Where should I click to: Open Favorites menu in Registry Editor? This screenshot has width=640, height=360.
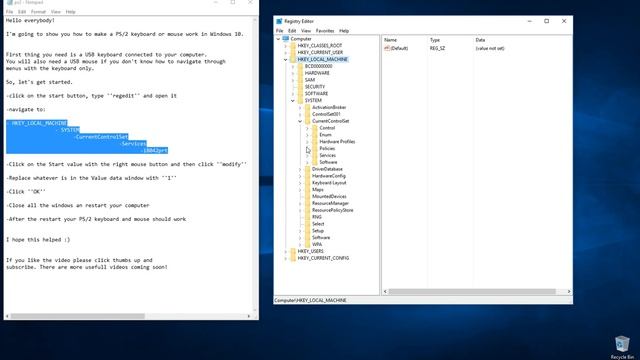[x=325, y=31]
